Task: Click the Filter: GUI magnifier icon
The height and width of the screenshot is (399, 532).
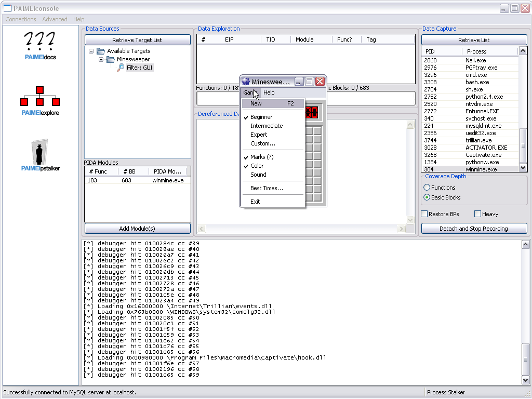Action: pyautogui.click(x=121, y=68)
